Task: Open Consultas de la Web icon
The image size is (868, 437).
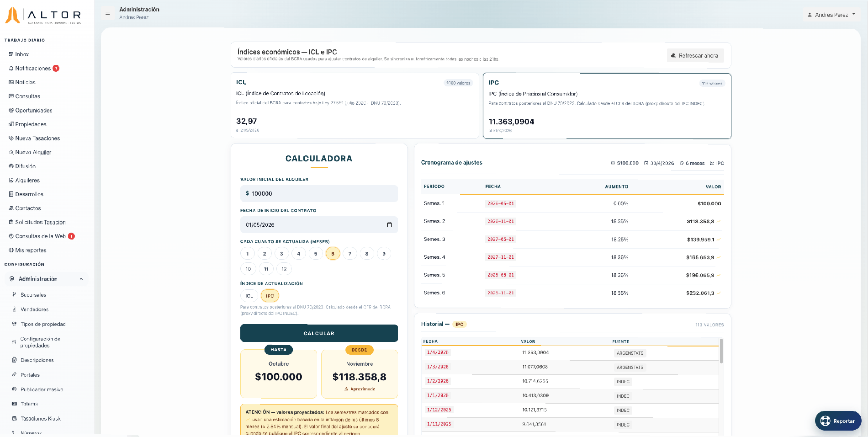Action: pyautogui.click(x=11, y=236)
